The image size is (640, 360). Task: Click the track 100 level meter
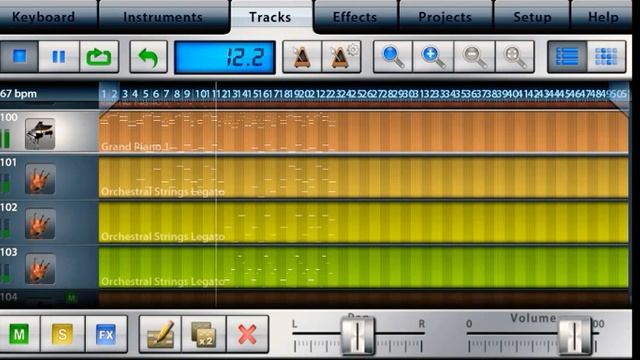click(5, 139)
